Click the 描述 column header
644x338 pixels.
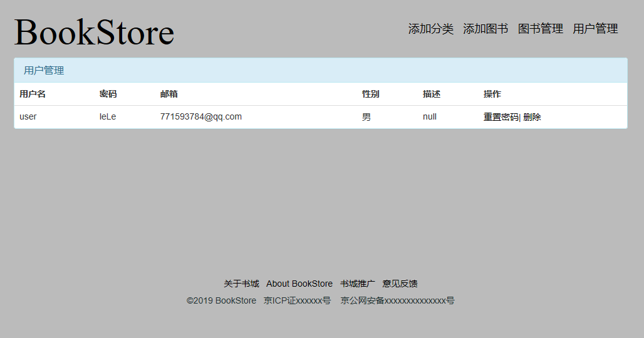click(431, 94)
